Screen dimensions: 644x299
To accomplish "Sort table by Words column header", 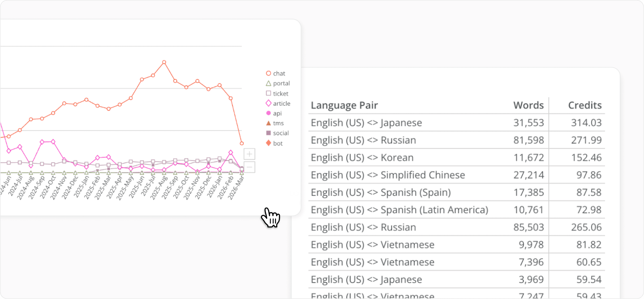I will tap(528, 105).
